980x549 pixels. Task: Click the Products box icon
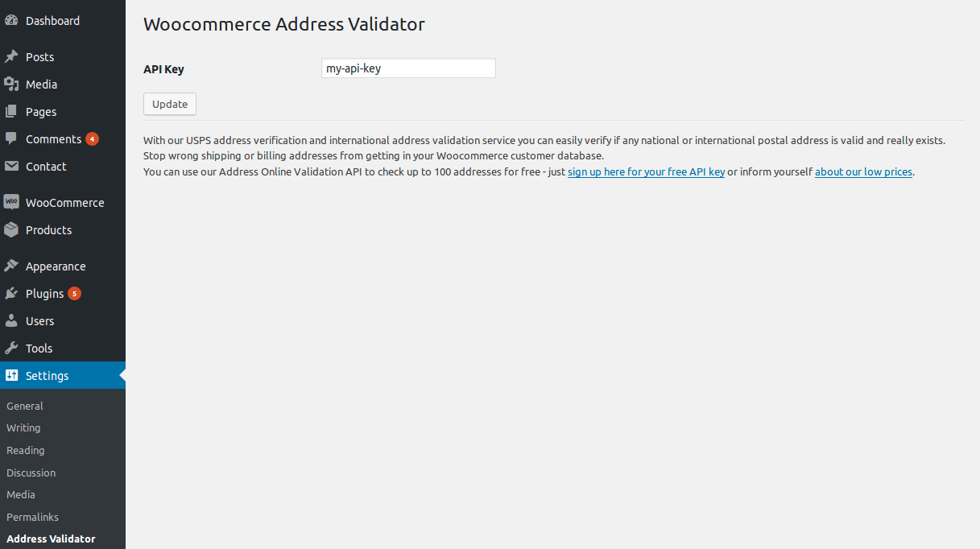point(11,230)
